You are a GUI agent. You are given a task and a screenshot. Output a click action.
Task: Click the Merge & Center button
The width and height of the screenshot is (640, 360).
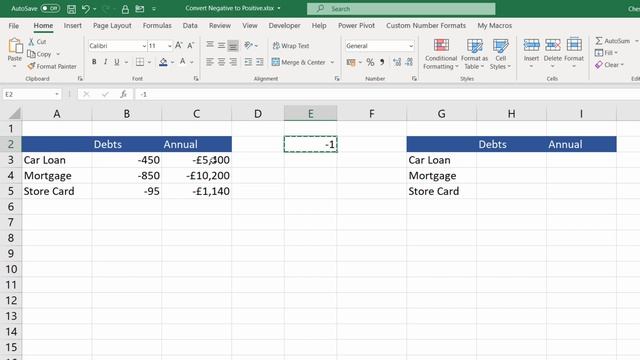(299, 62)
